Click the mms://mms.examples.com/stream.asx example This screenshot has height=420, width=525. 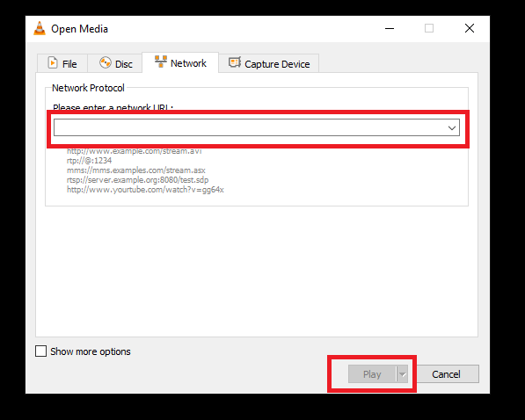coord(136,170)
